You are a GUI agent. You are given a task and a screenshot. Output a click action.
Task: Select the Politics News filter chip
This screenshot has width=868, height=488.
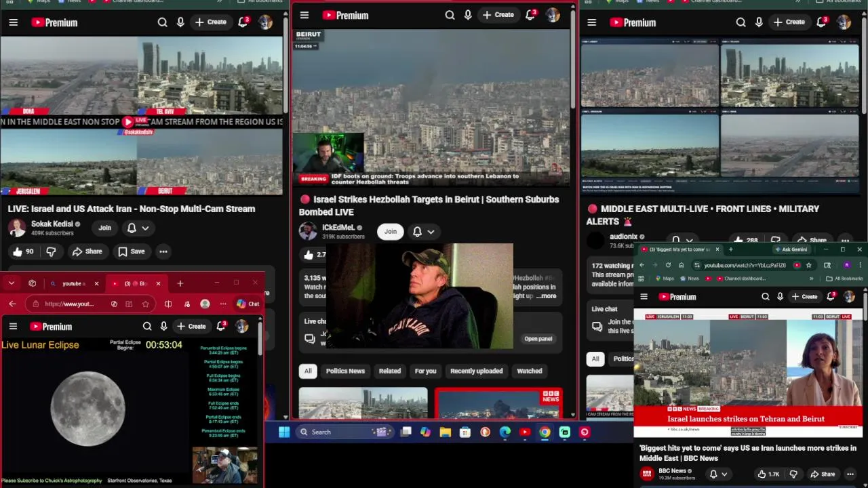[345, 371]
